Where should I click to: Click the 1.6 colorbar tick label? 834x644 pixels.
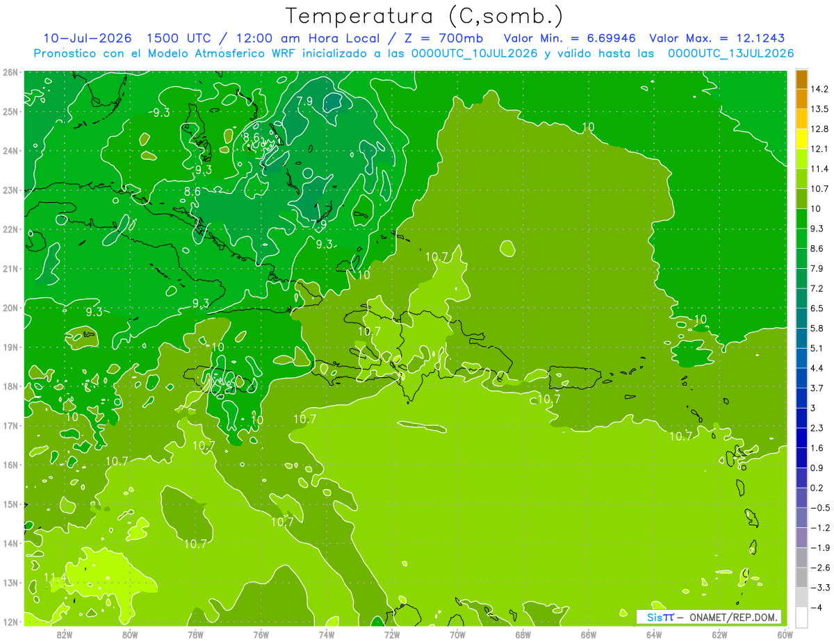click(817, 448)
